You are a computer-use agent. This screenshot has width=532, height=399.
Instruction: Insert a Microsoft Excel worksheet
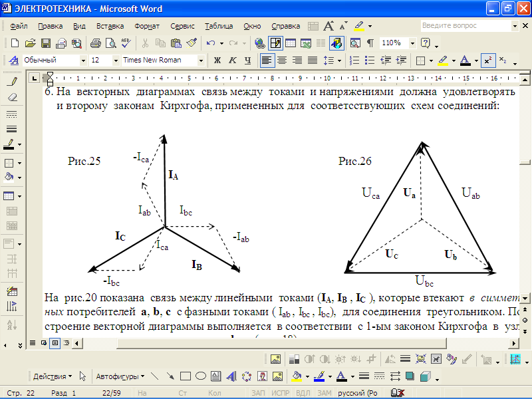pos(306,43)
